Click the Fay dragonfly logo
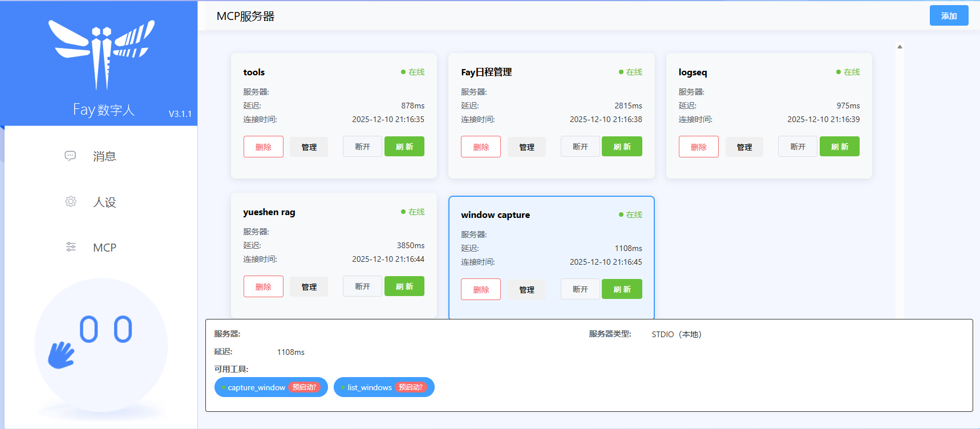 point(101,53)
